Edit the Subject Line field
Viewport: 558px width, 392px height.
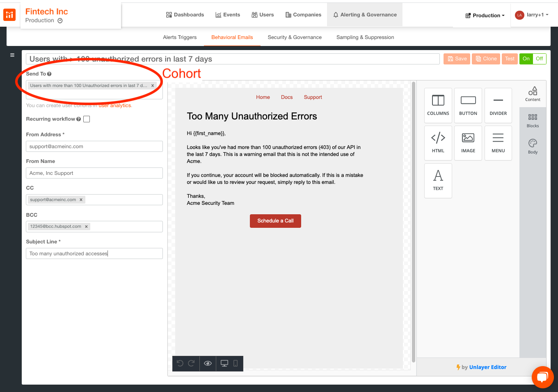click(x=94, y=254)
